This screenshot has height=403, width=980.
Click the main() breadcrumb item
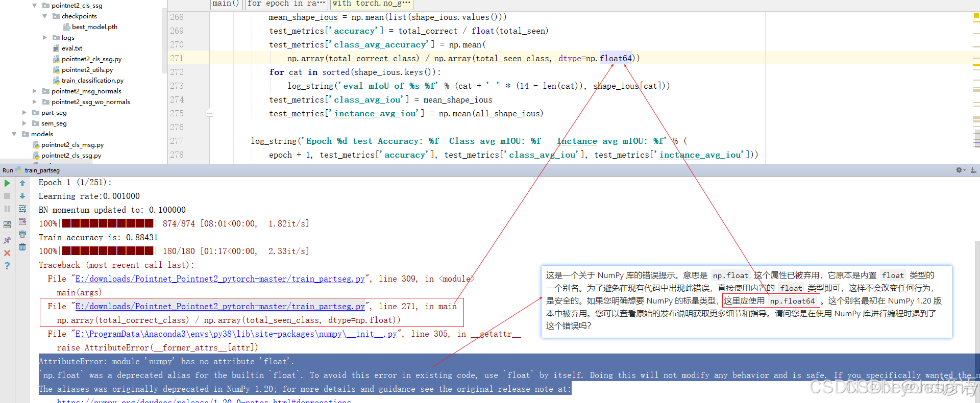click(x=226, y=4)
